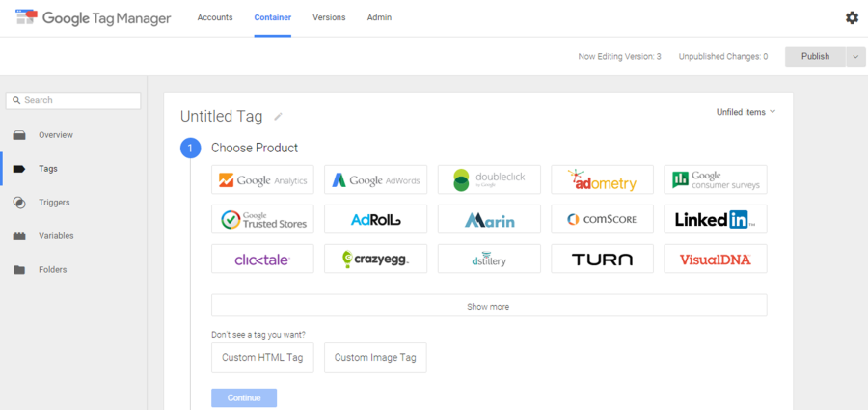Expand the list with Show more
868x410 pixels.
click(x=489, y=305)
